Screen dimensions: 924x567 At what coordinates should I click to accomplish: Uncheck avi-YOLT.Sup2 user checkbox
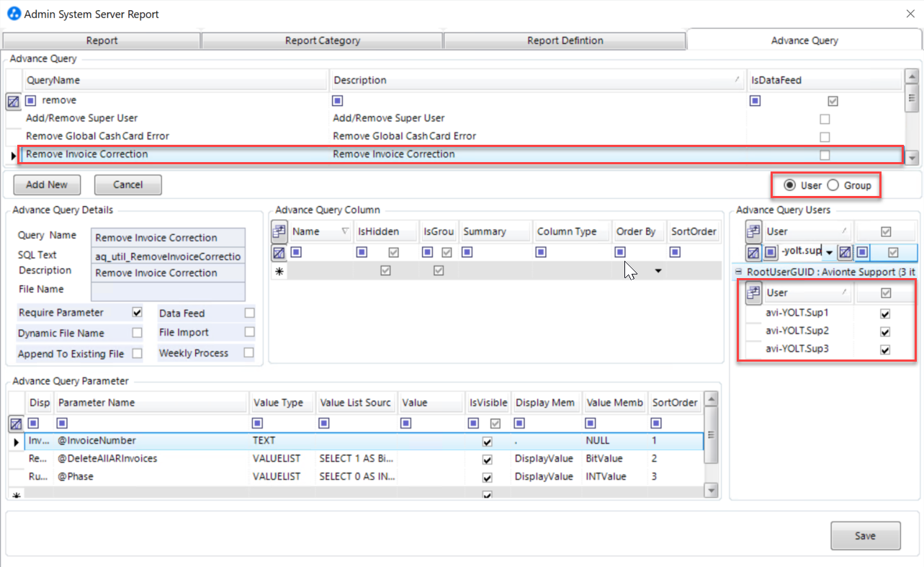pyautogui.click(x=885, y=332)
